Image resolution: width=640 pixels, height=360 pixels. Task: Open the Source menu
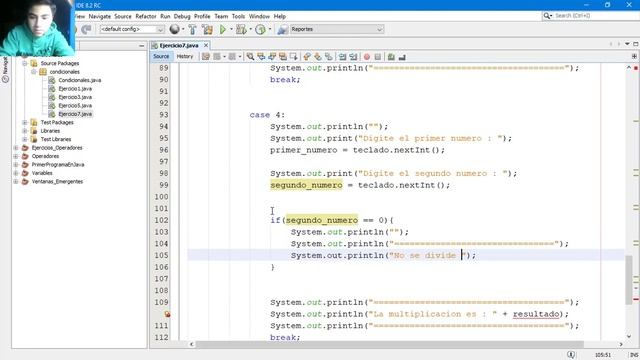pos(123,16)
